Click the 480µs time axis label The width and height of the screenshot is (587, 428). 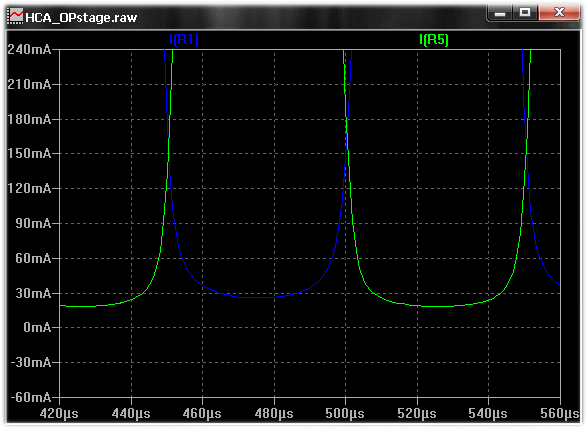coord(274,414)
